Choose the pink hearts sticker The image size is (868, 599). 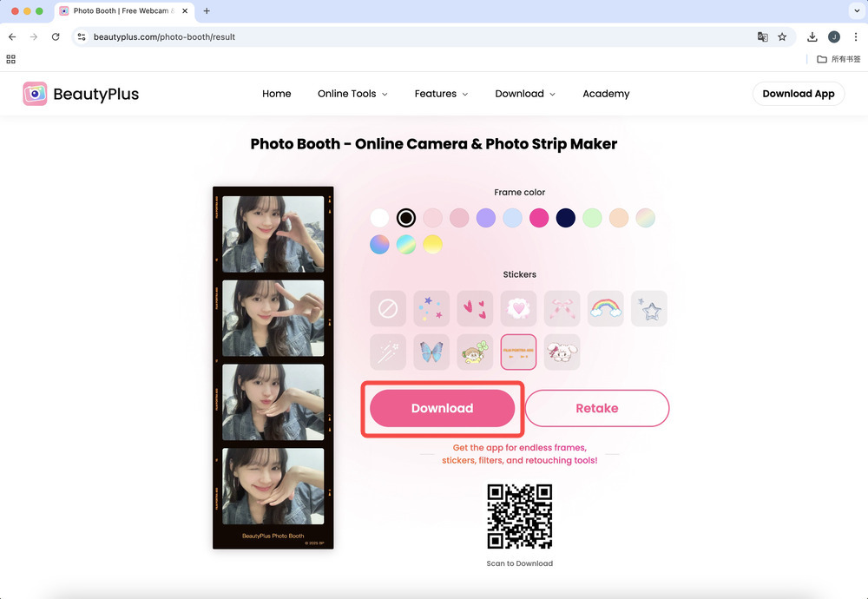pyautogui.click(x=475, y=308)
